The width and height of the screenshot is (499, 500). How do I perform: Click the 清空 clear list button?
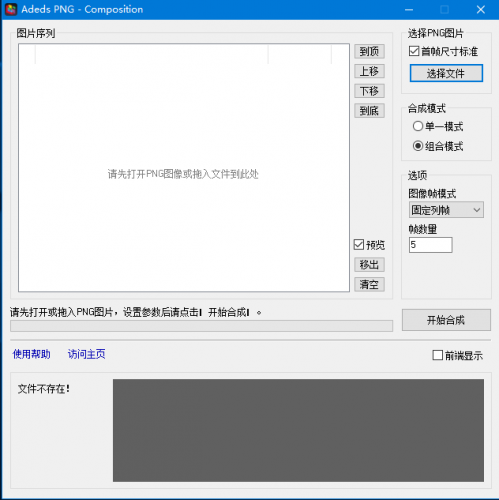click(369, 284)
